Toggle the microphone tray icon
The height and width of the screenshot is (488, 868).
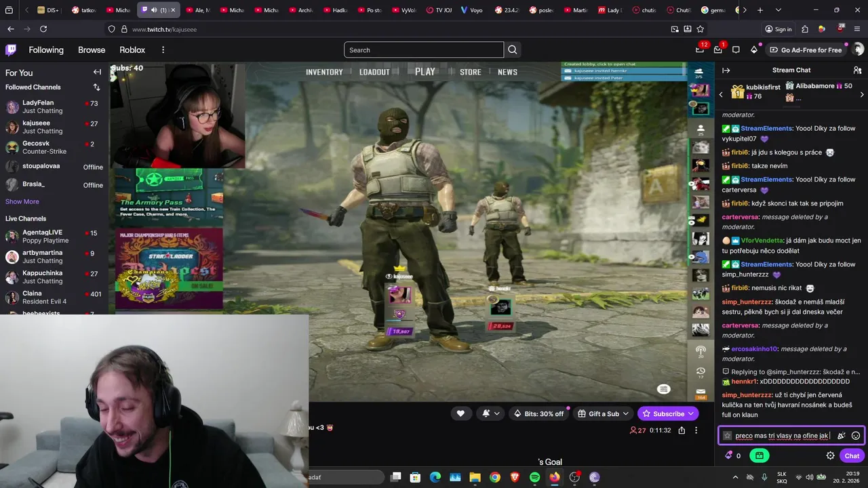point(764,477)
